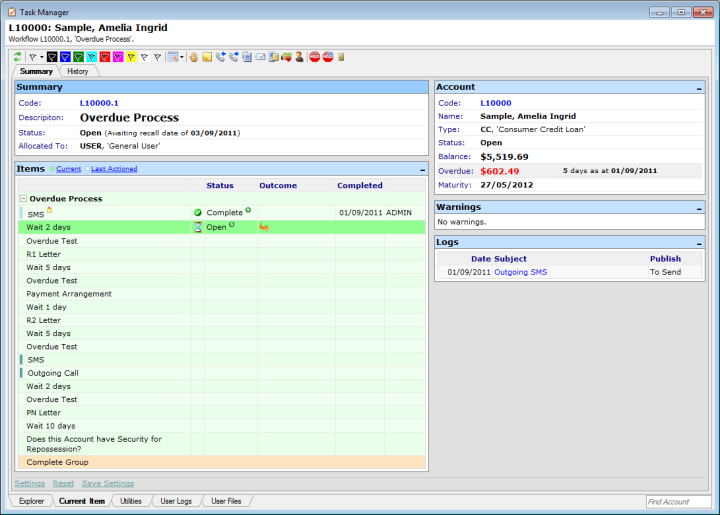Click the hand icon in toolbar

click(x=194, y=57)
